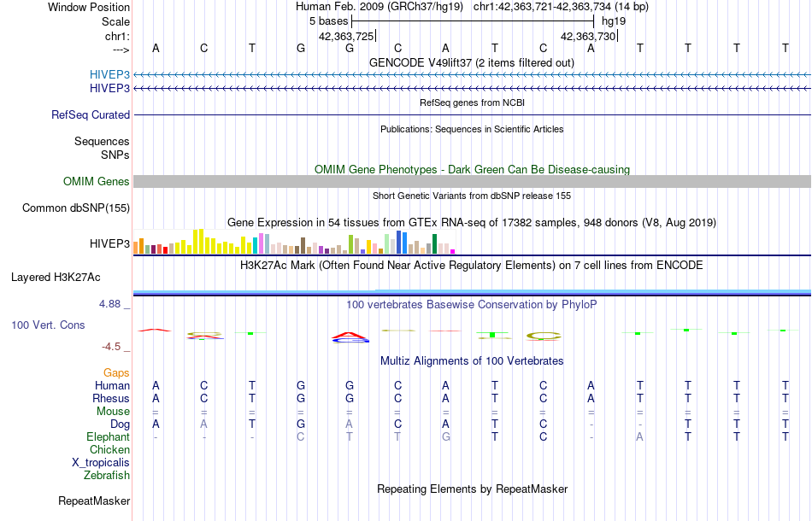Screen dimensions: 812x521
Task: Click the blue H3K27Ac signal bar
Action: click(472, 292)
